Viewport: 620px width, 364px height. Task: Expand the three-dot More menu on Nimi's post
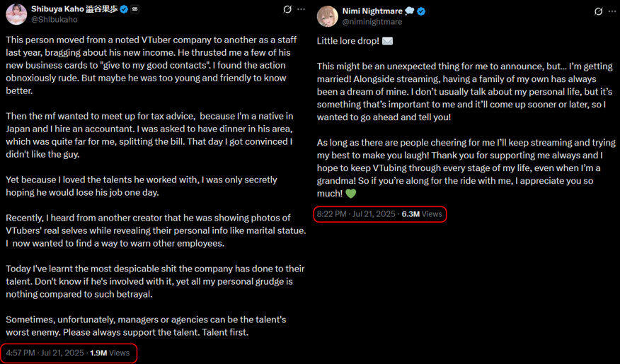[613, 11]
